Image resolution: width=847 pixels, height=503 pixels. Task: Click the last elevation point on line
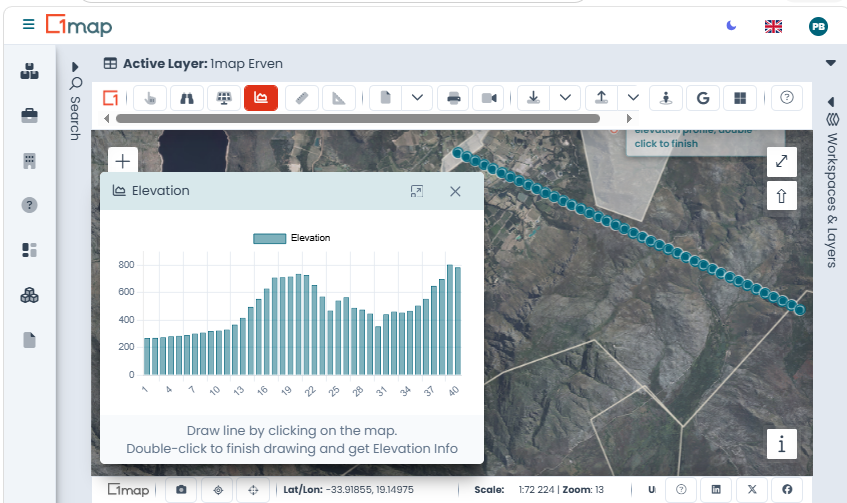[x=799, y=310]
